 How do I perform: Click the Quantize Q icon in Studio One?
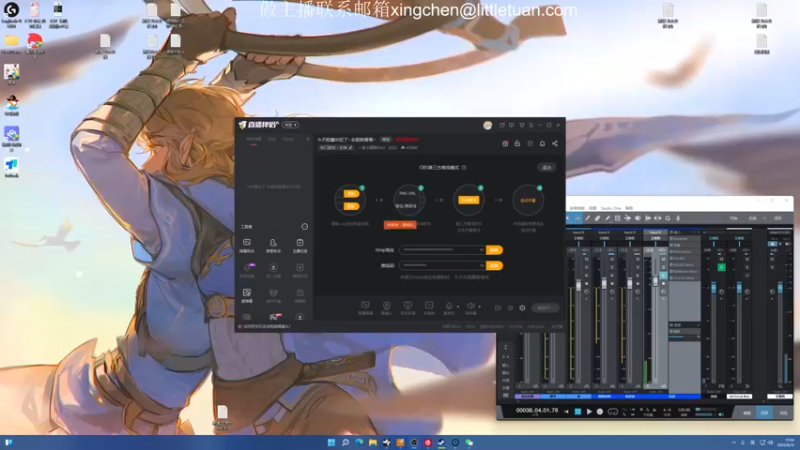(x=668, y=218)
